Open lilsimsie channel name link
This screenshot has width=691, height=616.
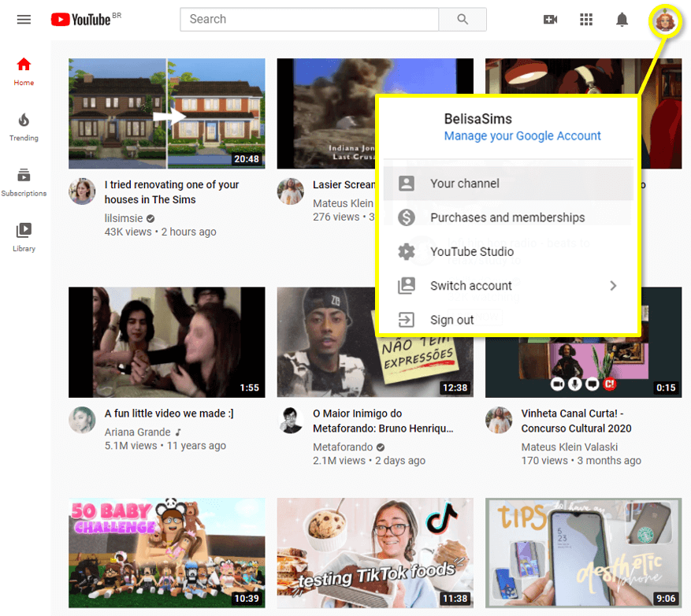point(124,217)
